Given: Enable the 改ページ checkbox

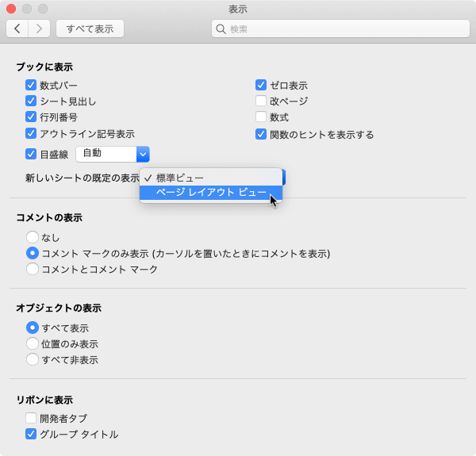Looking at the screenshot, I should (261, 101).
